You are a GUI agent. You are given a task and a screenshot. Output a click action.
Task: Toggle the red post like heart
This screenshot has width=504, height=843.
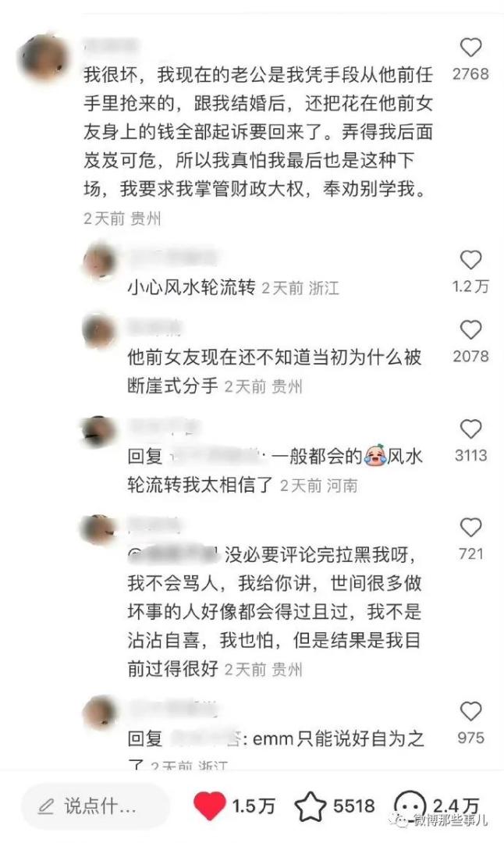click(209, 806)
